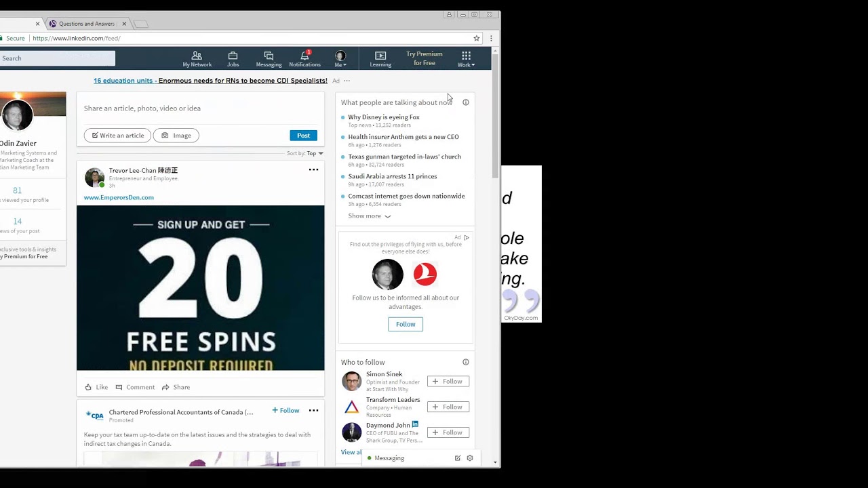Open My Network icon in LinkedIn navbar
Screen dimensions: 868x488
(x=197, y=59)
